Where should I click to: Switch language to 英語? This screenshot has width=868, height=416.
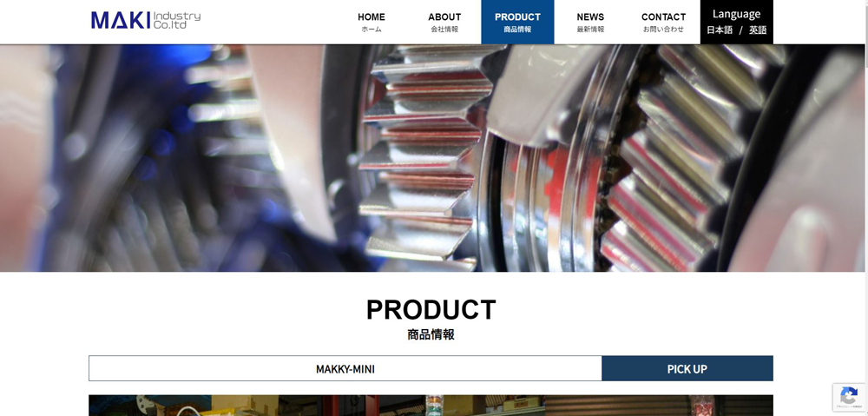758,30
